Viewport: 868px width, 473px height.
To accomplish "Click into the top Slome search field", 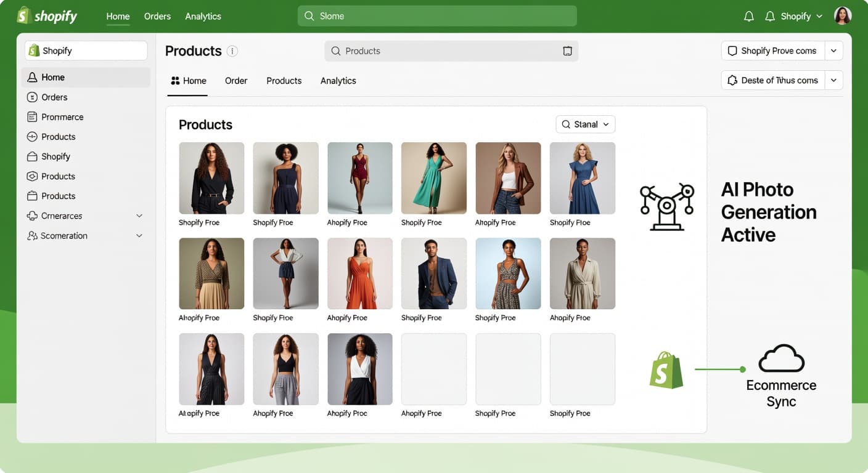I will (x=437, y=16).
